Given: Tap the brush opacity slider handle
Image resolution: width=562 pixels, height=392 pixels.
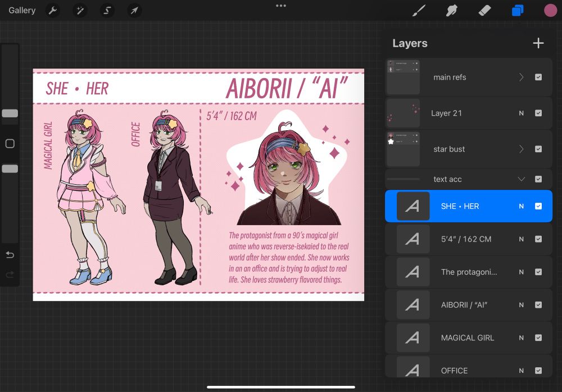Looking at the screenshot, I should (x=10, y=169).
